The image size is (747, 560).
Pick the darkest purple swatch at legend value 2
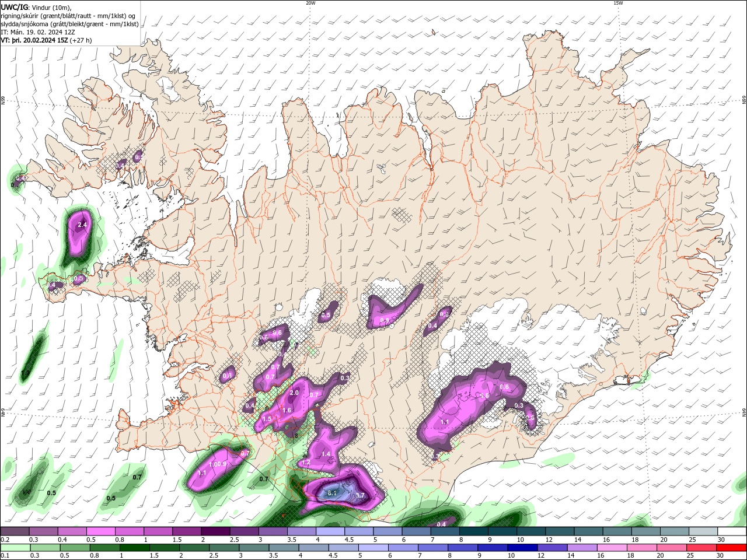tap(215, 531)
